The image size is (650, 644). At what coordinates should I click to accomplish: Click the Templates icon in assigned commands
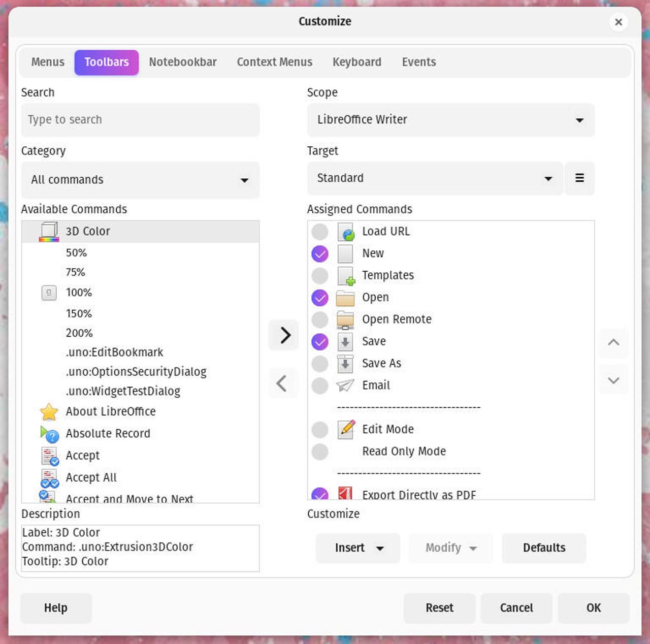point(346,276)
